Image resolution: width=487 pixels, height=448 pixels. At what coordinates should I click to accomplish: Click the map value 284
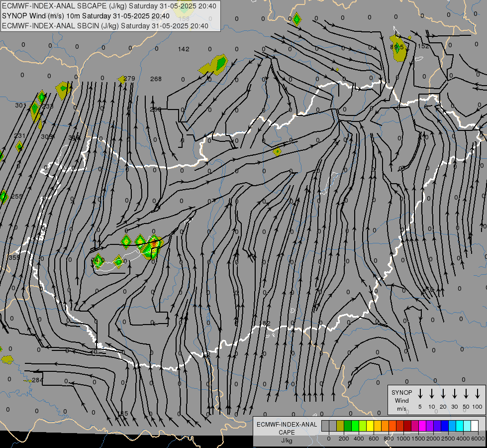(38, 380)
